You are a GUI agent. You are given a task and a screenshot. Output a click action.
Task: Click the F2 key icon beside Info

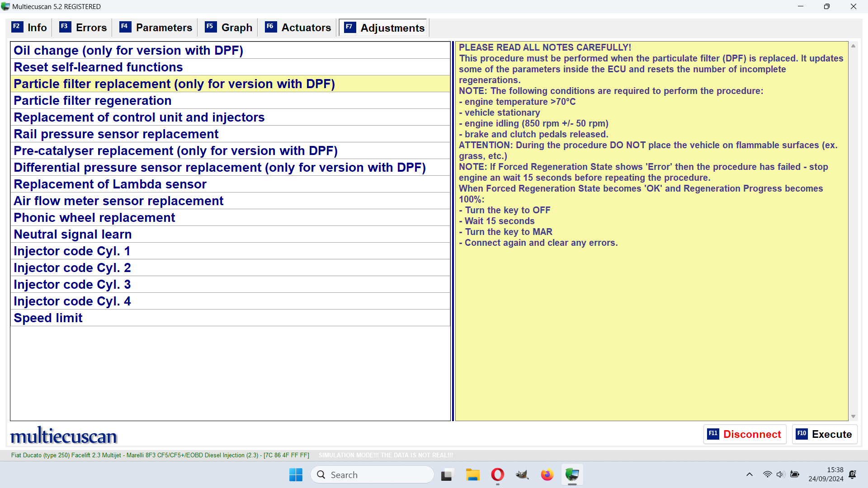pyautogui.click(x=17, y=27)
